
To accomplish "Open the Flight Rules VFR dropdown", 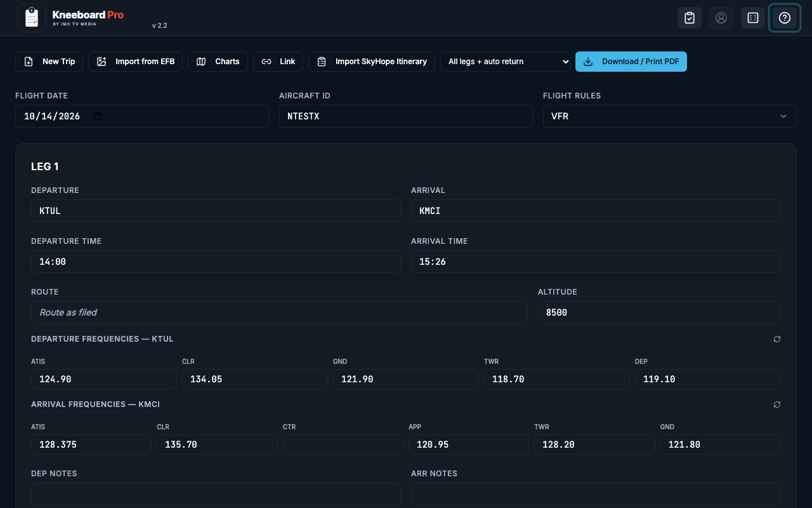I will pyautogui.click(x=669, y=116).
